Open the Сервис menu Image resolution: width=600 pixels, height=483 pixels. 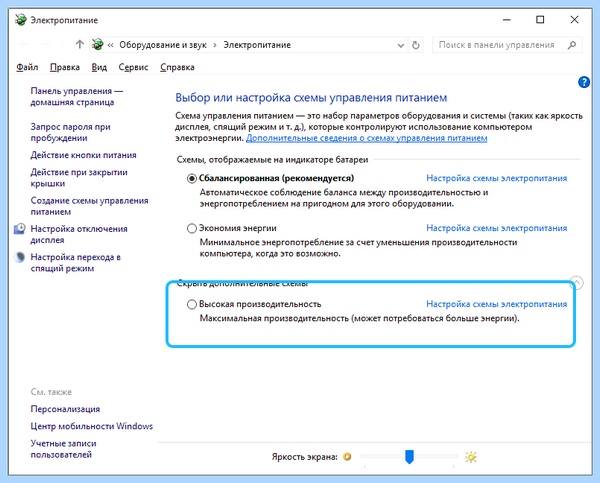(x=133, y=67)
